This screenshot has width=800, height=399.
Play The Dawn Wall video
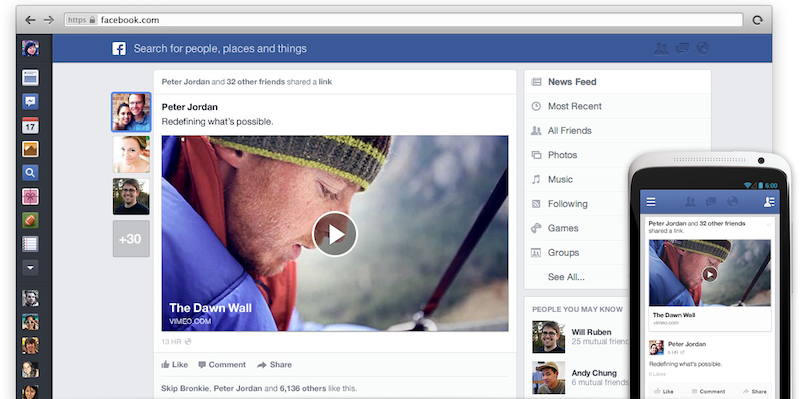point(335,234)
